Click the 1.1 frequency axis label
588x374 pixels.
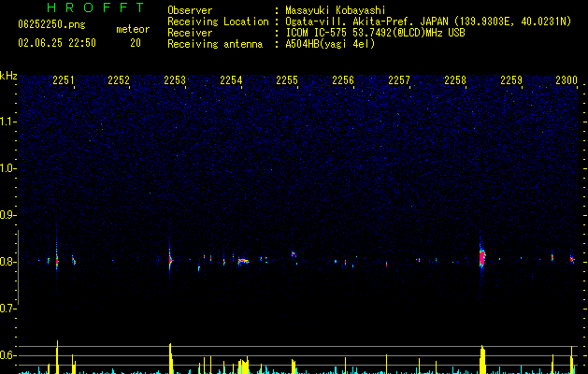pos(8,122)
